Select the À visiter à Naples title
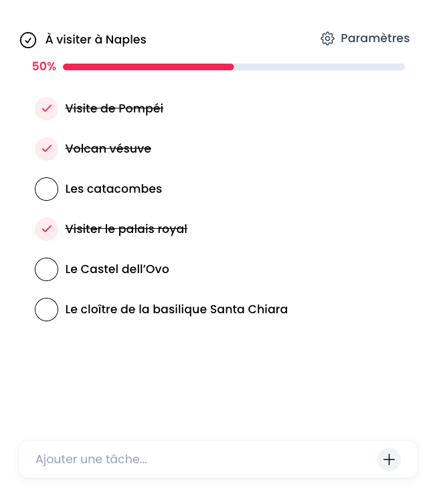 [x=96, y=39]
